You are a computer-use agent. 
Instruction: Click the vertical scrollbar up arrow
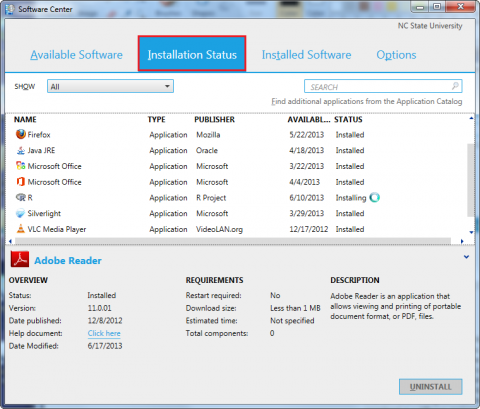(471, 118)
